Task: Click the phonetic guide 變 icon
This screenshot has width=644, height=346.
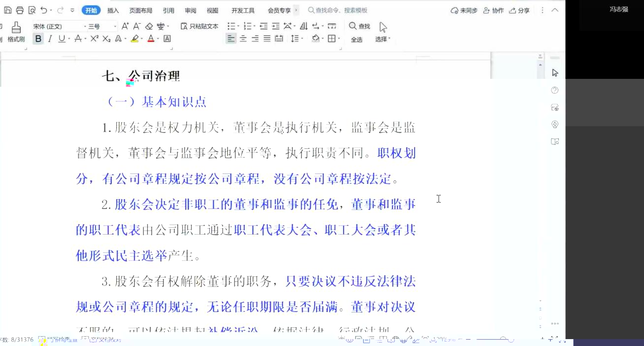Action: point(161,26)
